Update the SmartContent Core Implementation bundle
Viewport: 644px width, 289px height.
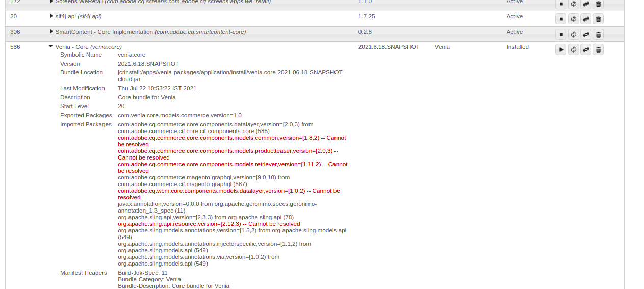(586, 35)
